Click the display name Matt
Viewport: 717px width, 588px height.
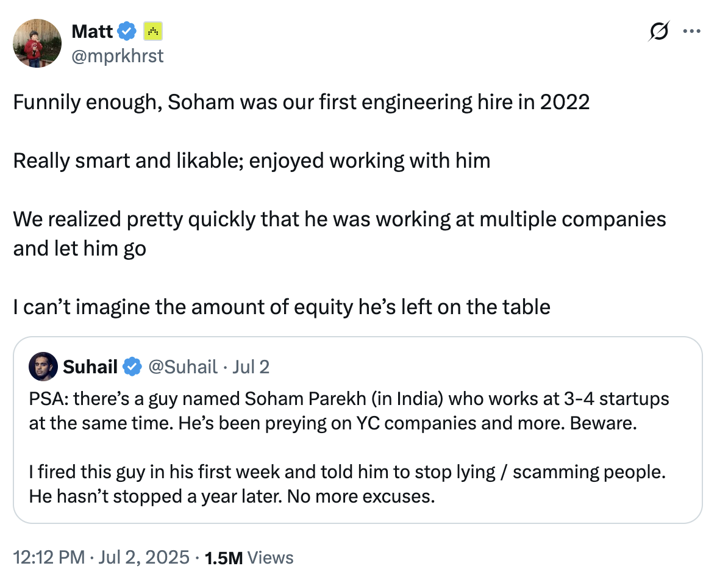coord(92,32)
